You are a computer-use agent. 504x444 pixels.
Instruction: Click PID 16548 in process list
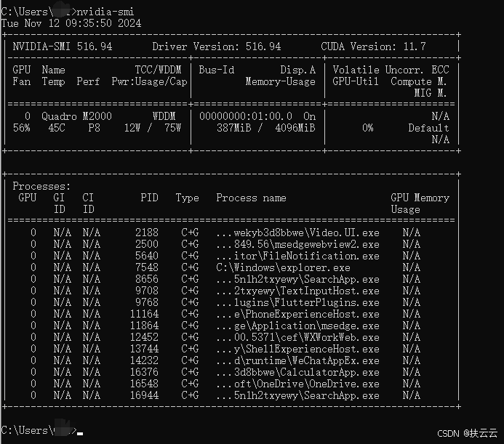click(144, 384)
